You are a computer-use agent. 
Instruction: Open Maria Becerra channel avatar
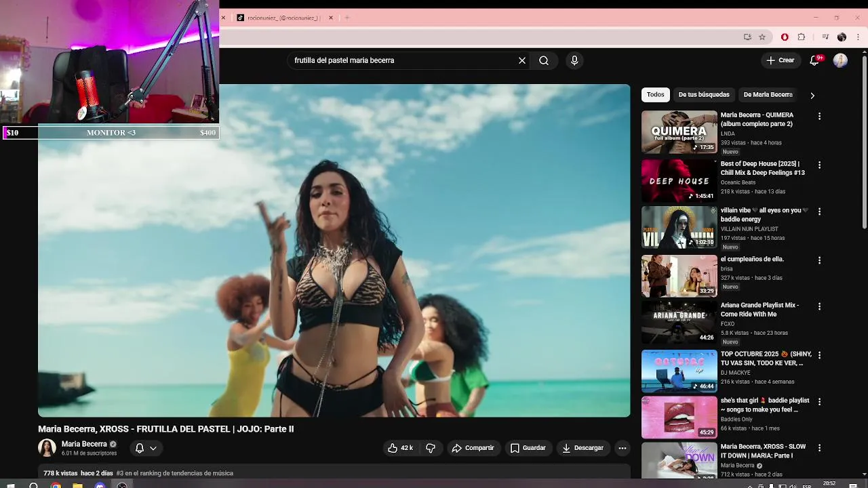point(47,448)
